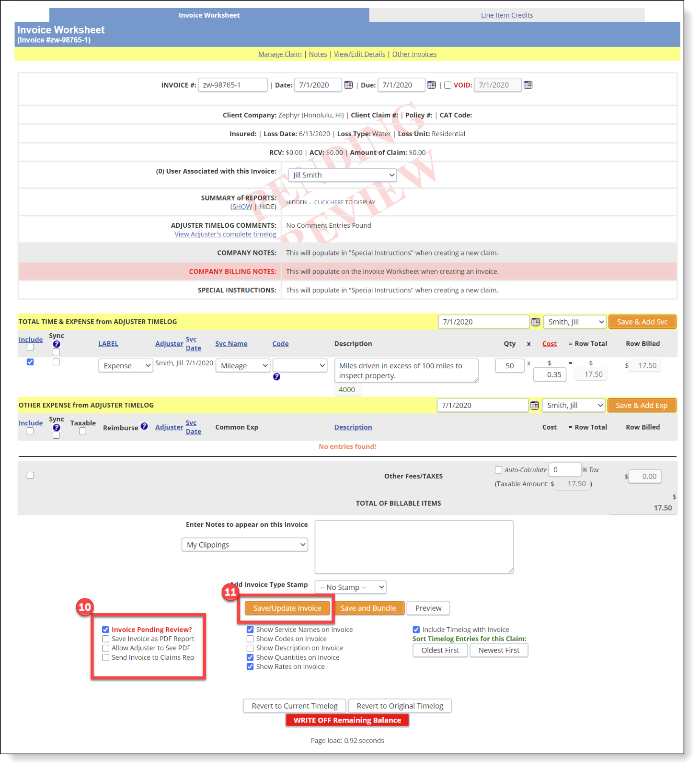Image resolution: width=700 pixels, height=770 pixels.
Task: Uncheck Include Timelog with Invoice
Action: click(416, 630)
